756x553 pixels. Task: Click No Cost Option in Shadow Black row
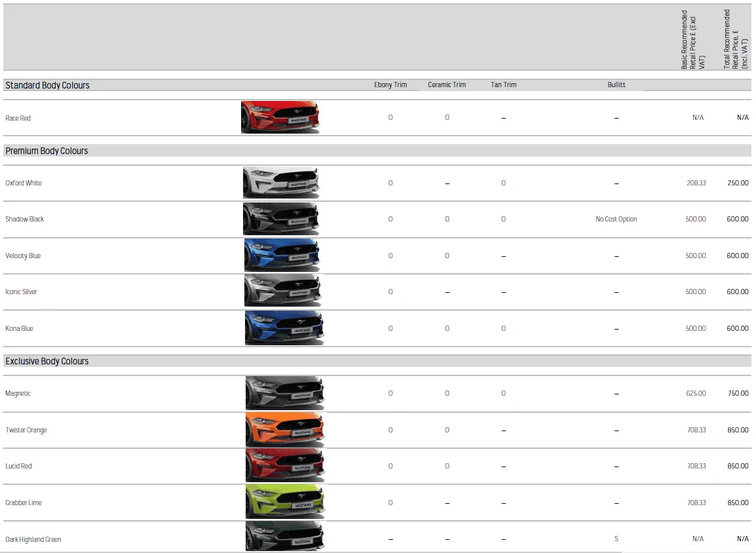(616, 219)
